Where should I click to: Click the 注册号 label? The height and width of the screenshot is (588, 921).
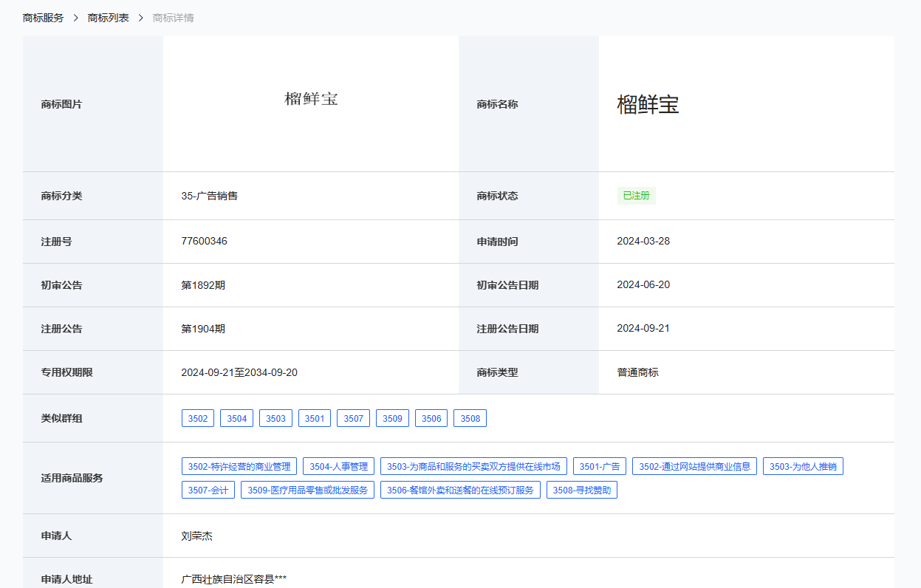[x=57, y=241]
